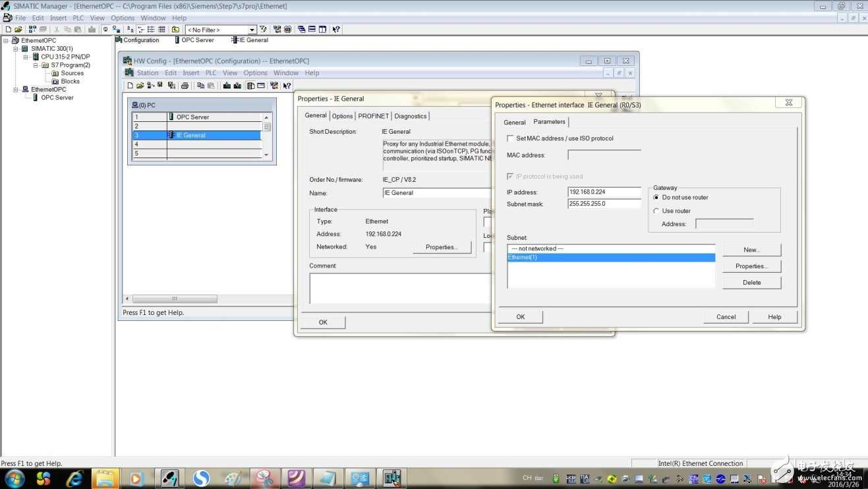868x489 pixels.
Task: Open the Configuration object in the project pane
Action: pyautogui.click(x=138, y=40)
